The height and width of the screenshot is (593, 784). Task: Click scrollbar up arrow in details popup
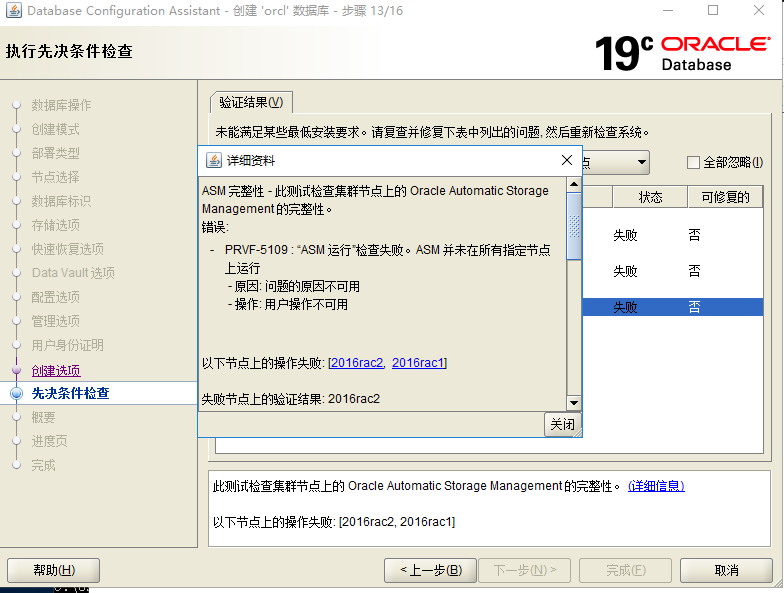click(x=573, y=184)
